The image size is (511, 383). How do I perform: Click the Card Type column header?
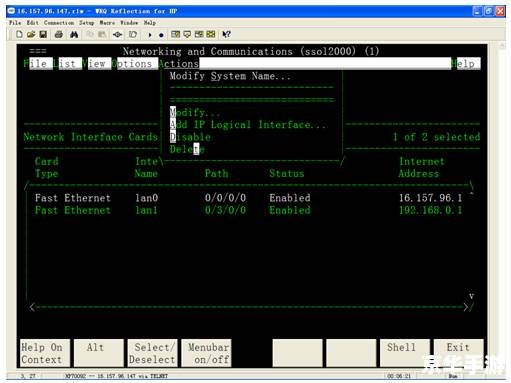46,168
